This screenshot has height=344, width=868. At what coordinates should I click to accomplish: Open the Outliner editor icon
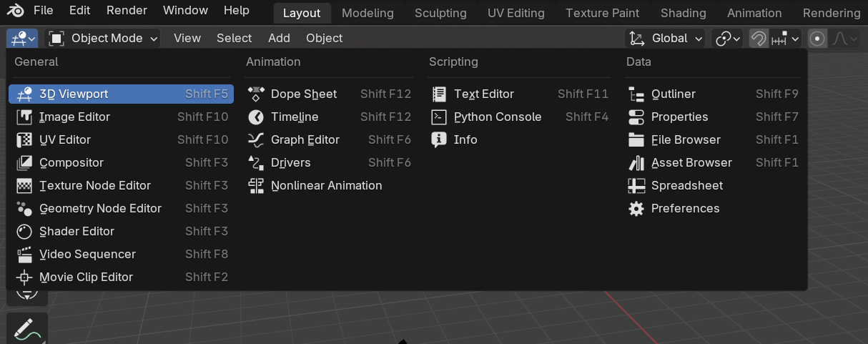click(636, 94)
